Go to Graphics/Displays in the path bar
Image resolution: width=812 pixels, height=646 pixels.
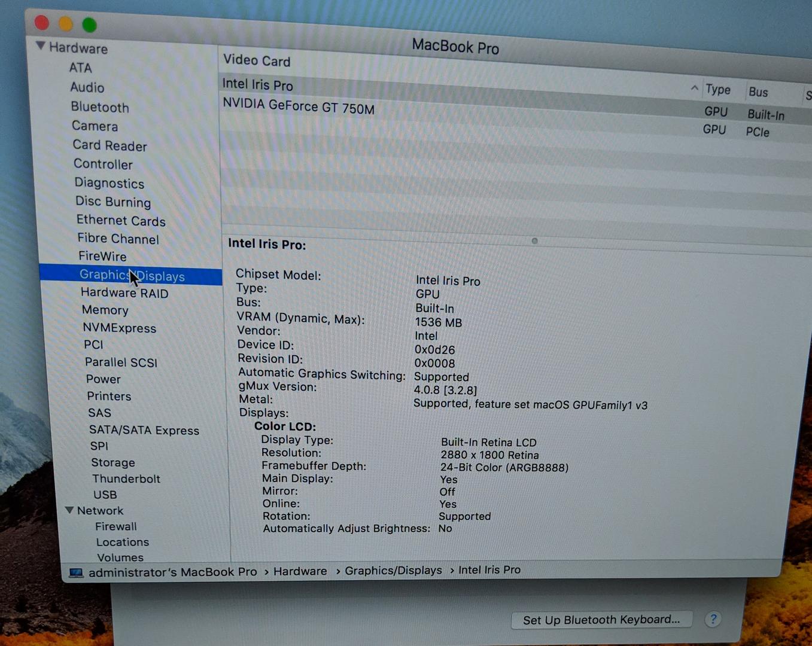393,571
